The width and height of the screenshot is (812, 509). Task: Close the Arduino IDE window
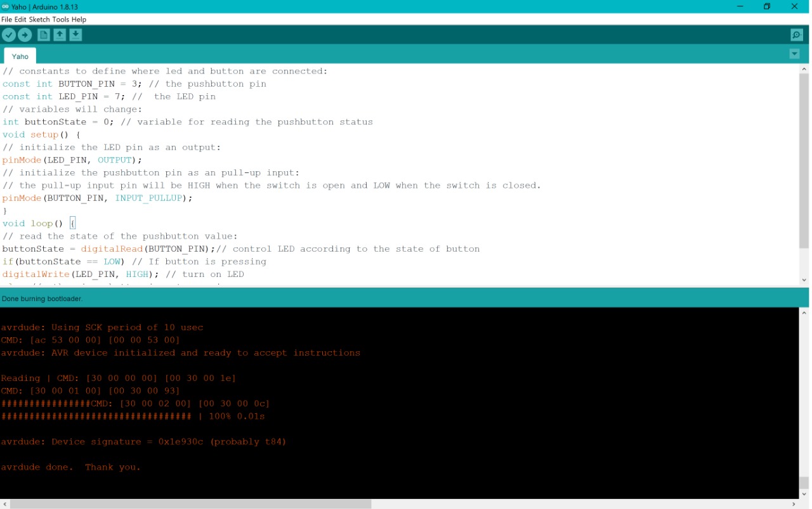794,6
